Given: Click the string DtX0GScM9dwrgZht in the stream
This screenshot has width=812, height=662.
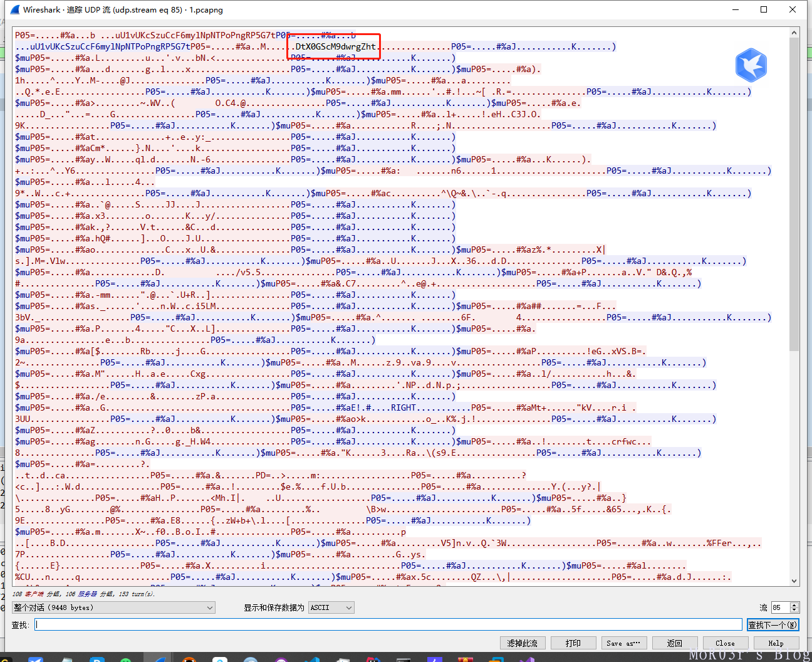Looking at the screenshot, I should coord(336,46).
